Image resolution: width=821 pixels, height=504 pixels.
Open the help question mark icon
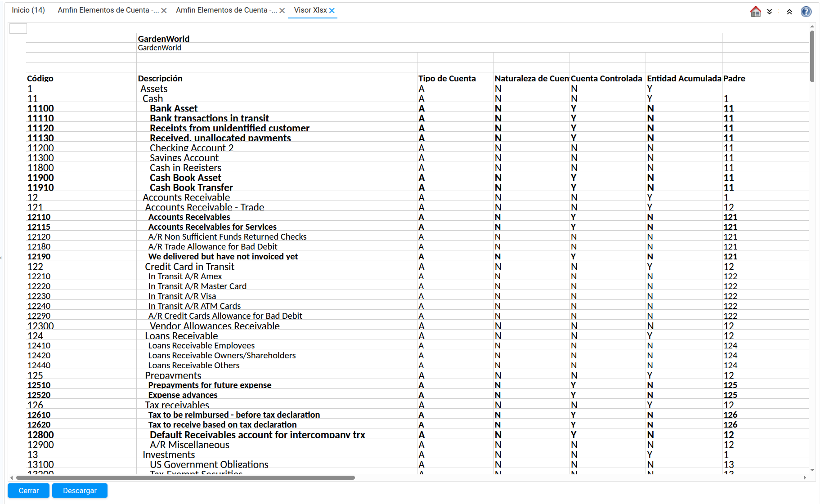806,12
